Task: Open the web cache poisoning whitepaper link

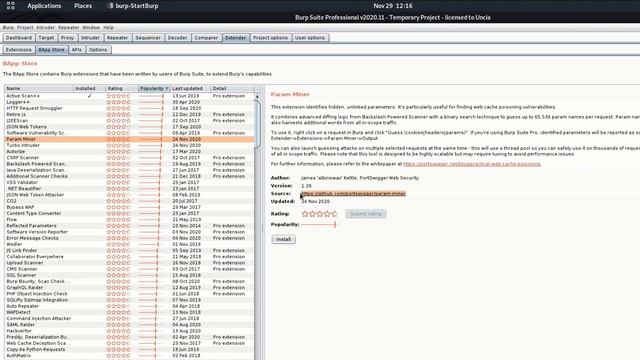Action: pos(472,164)
